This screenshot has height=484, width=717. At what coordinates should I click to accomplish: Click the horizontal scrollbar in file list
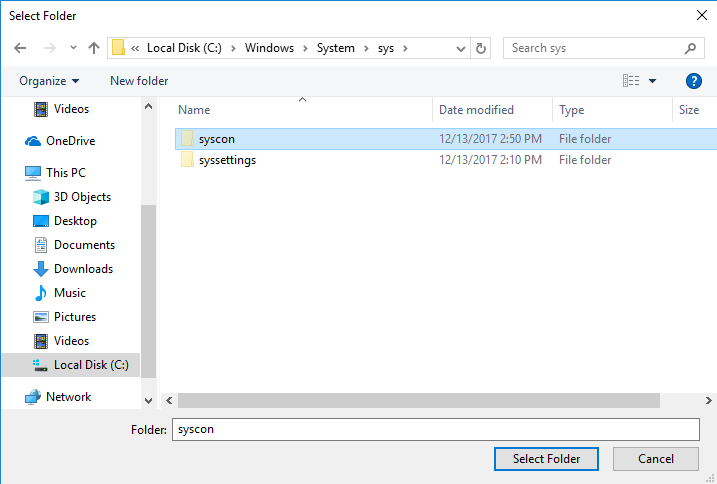[x=418, y=400]
